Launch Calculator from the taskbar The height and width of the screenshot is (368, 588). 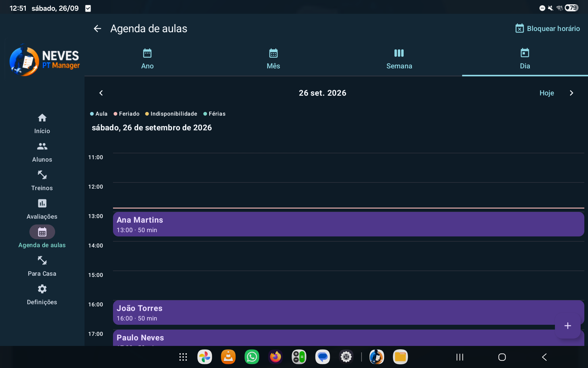point(299,357)
